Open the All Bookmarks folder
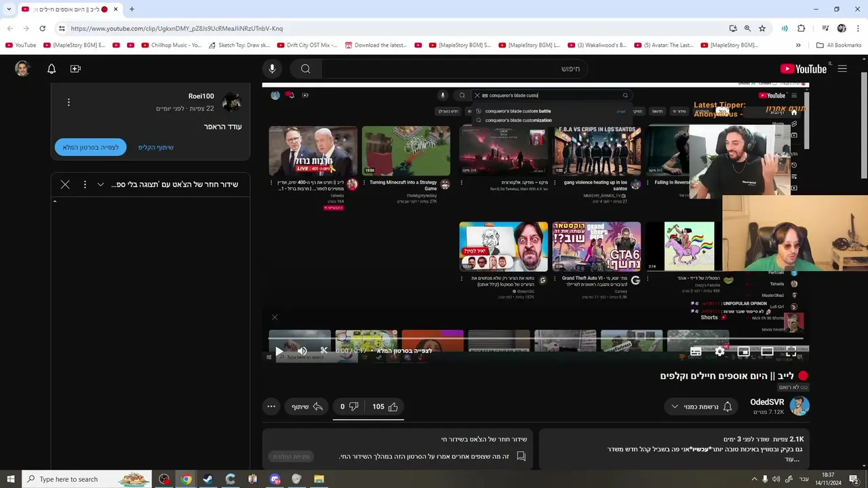Image resolution: width=868 pixels, height=488 pixels. point(839,45)
